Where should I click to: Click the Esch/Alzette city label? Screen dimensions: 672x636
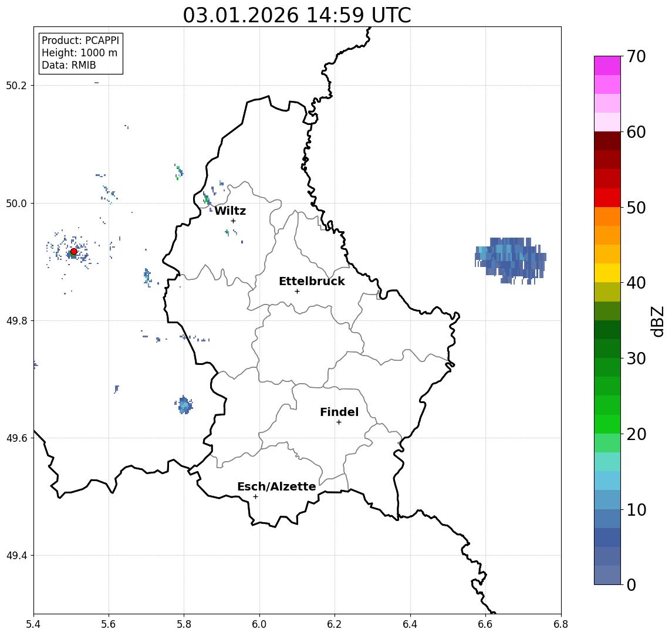pos(276,486)
